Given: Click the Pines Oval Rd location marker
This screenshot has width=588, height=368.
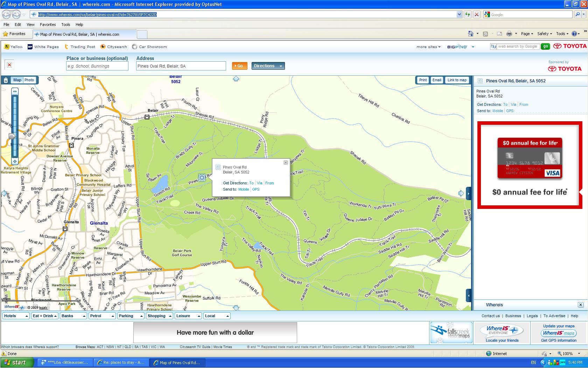Looking at the screenshot, I should [x=202, y=178].
